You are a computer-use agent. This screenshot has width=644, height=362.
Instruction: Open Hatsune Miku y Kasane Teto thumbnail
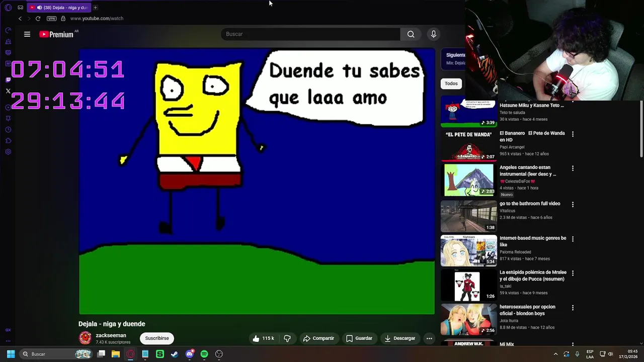click(468, 112)
